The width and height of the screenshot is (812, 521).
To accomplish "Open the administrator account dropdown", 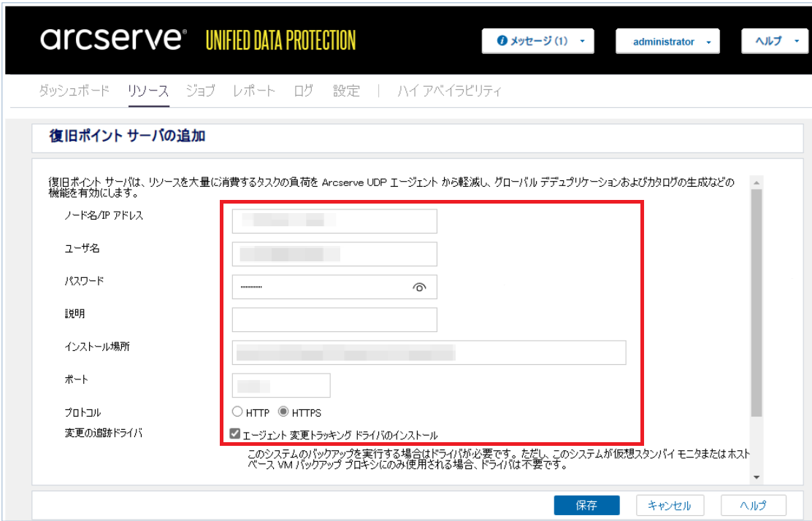I will (x=667, y=42).
